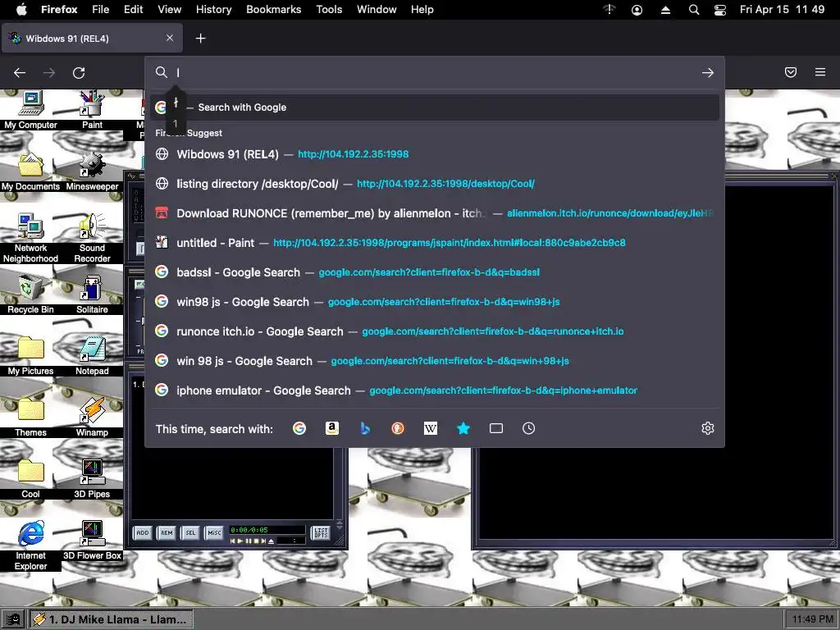Screen dimensions: 840x630
Task: Open the Apple menu
Action: (x=21, y=10)
